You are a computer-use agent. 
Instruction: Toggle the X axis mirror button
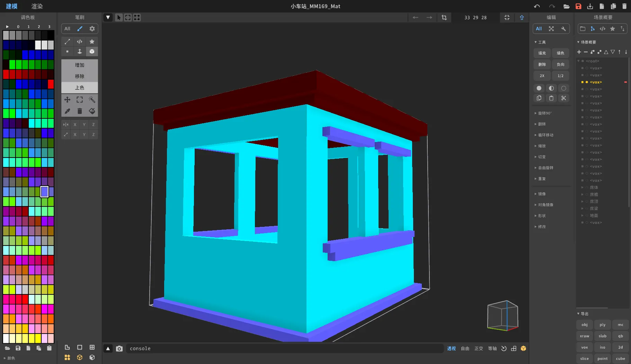pyautogui.click(x=75, y=125)
